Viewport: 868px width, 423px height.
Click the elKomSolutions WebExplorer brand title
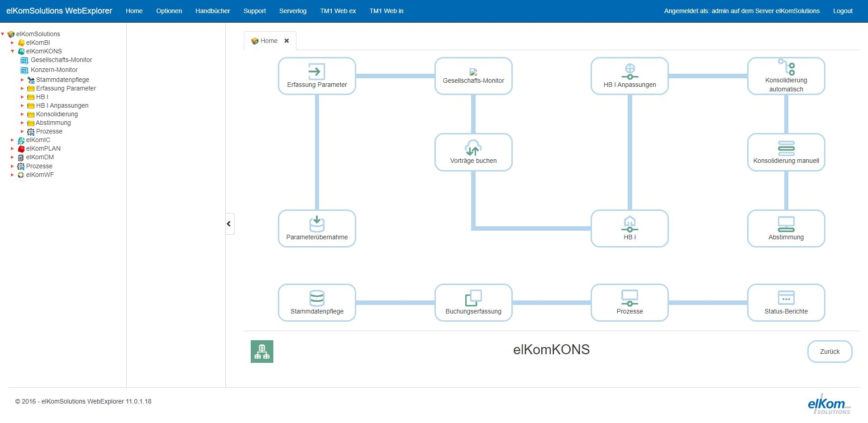[59, 11]
